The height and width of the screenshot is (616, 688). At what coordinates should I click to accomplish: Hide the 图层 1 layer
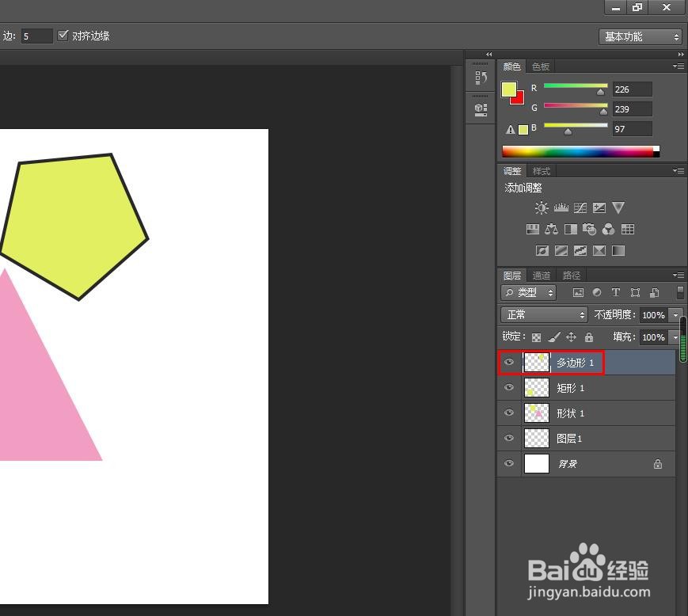pyautogui.click(x=509, y=438)
